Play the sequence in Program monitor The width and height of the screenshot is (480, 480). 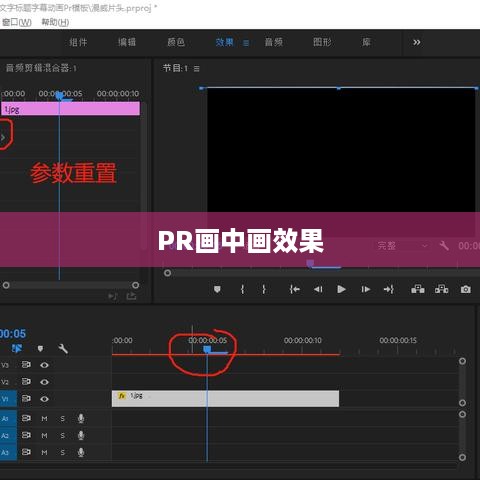tap(341, 289)
